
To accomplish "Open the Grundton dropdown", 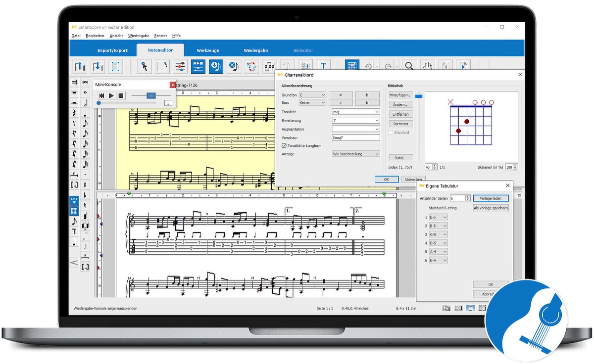I will (312, 95).
